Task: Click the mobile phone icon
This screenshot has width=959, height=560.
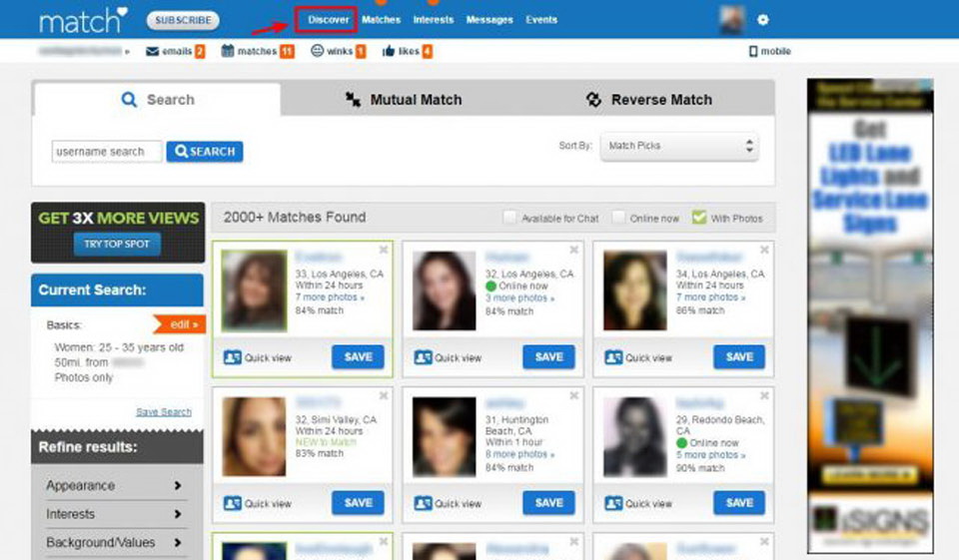Action: [752, 51]
